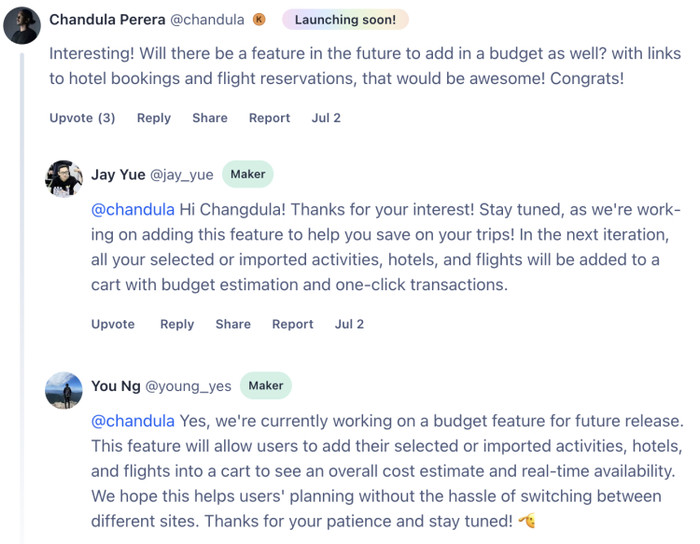
Task: Click @chandula mention in Jay Yue's reply
Action: click(133, 210)
